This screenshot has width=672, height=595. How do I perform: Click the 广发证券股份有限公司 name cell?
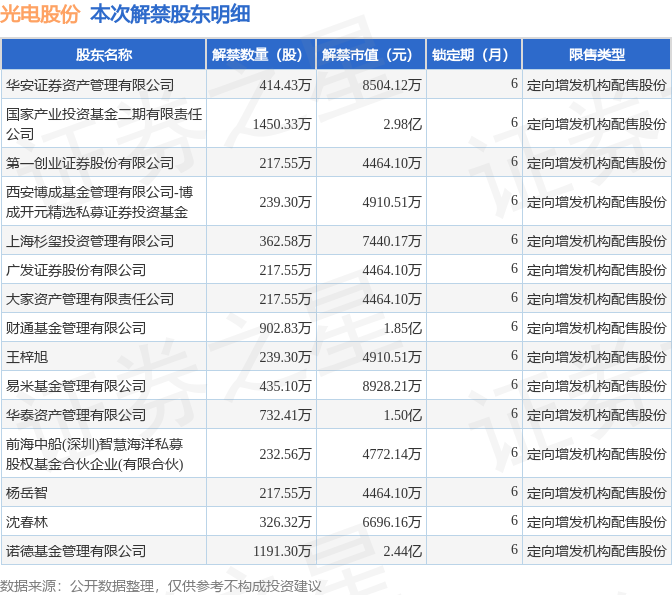tap(76, 270)
